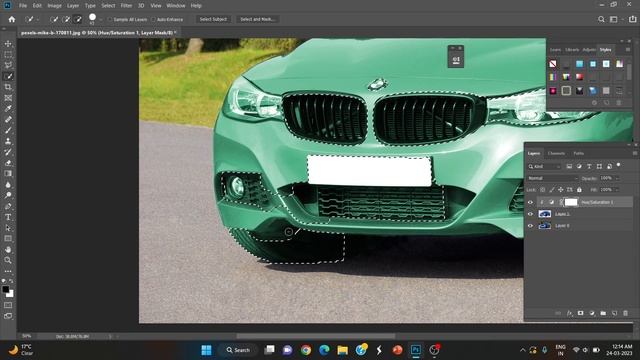Viewport: 640px width, 360px height.
Task: Toggle lock image pixels
Action: (x=552, y=190)
